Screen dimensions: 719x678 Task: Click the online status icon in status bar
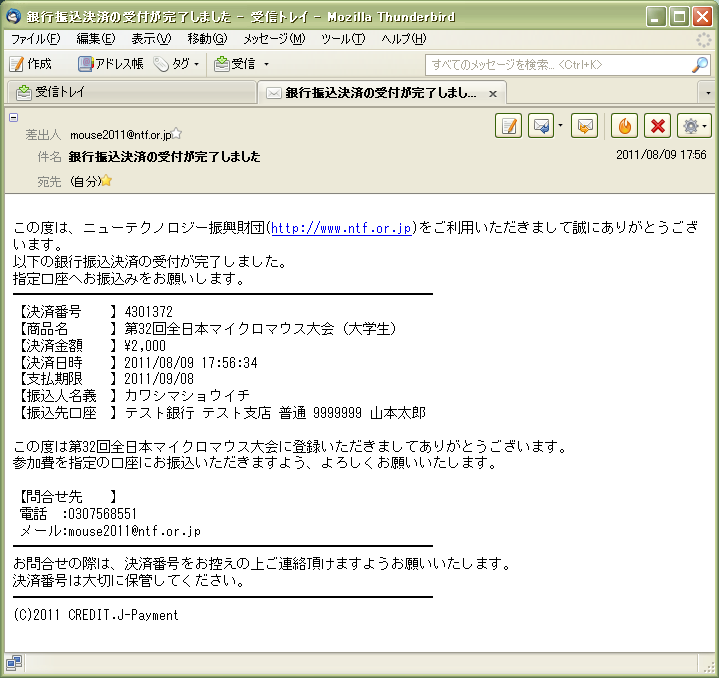(14, 662)
